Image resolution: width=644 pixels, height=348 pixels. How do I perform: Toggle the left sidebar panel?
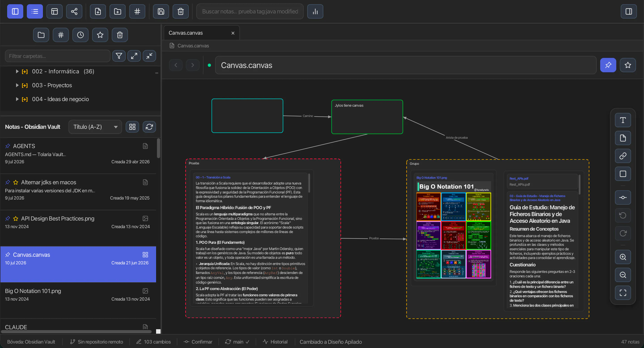15,11
